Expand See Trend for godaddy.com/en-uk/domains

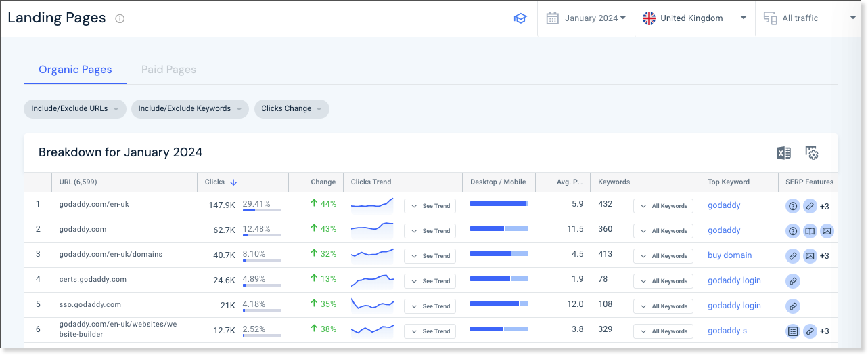(430, 256)
